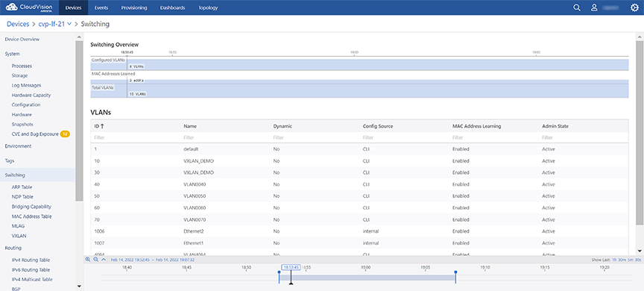Image resolution: width=644 pixels, height=291 pixels.
Task: Click the Config Source column header
Action: [377, 126]
